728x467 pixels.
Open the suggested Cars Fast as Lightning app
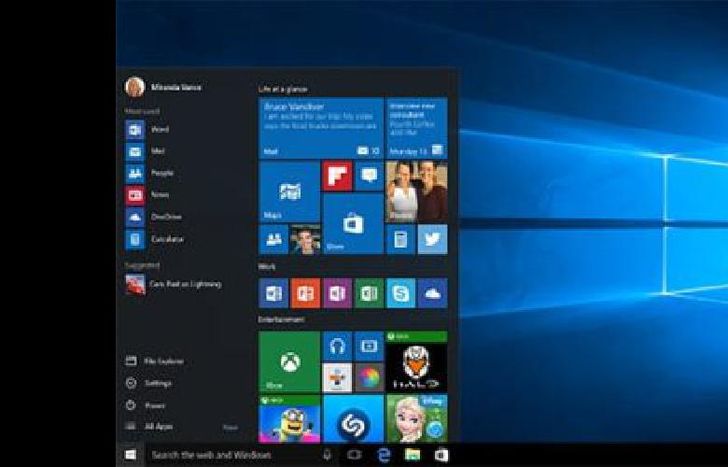point(173,284)
